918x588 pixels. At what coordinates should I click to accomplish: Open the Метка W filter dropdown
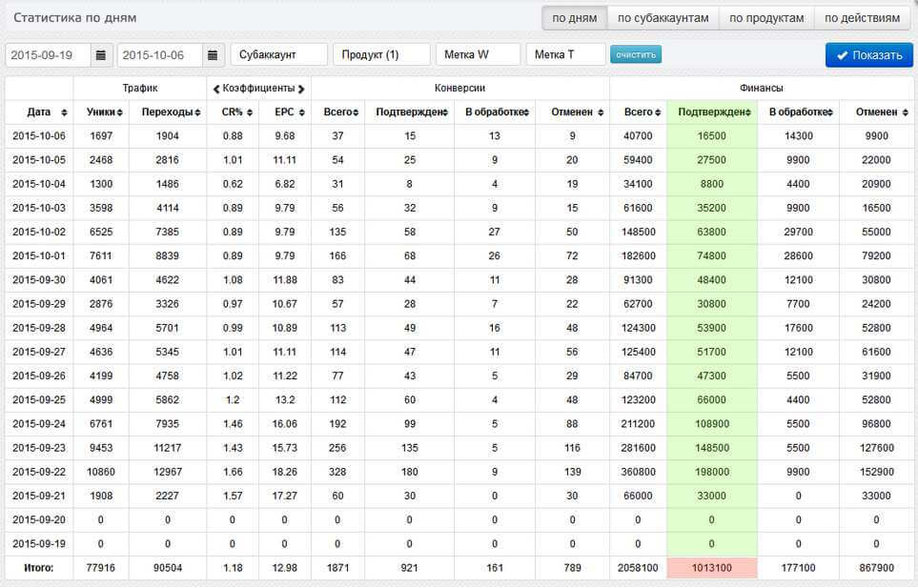(x=478, y=55)
